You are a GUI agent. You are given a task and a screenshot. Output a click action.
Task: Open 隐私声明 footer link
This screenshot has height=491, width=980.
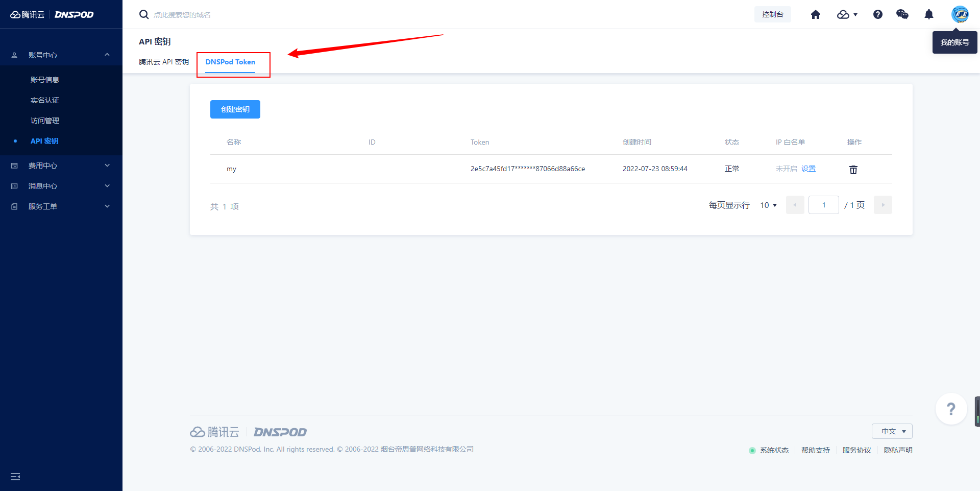point(898,450)
